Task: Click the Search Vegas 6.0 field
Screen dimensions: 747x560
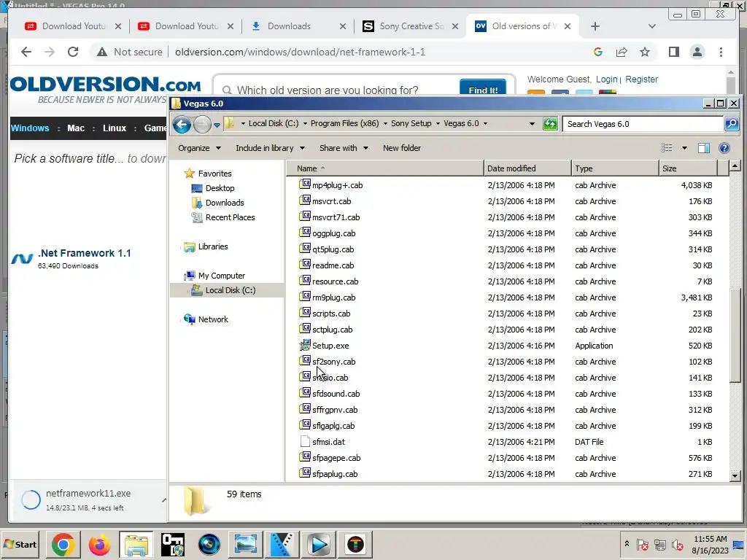Action: tap(643, 124)
